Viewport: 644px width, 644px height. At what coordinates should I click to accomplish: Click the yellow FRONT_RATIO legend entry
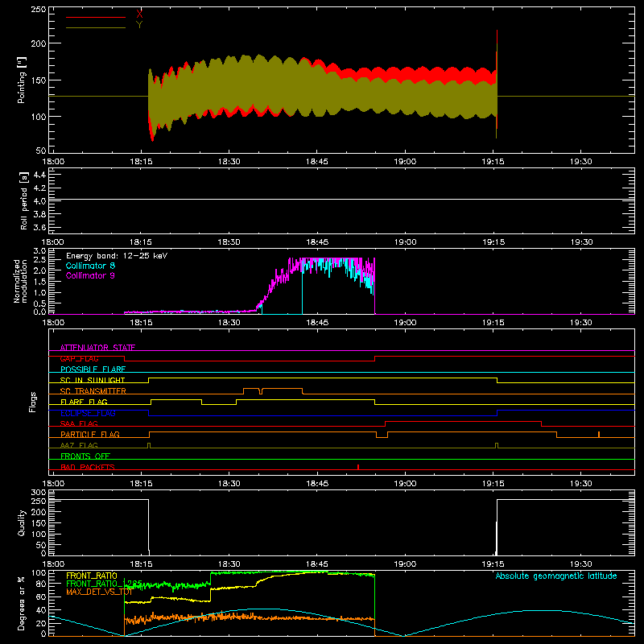tap(92, 576)
